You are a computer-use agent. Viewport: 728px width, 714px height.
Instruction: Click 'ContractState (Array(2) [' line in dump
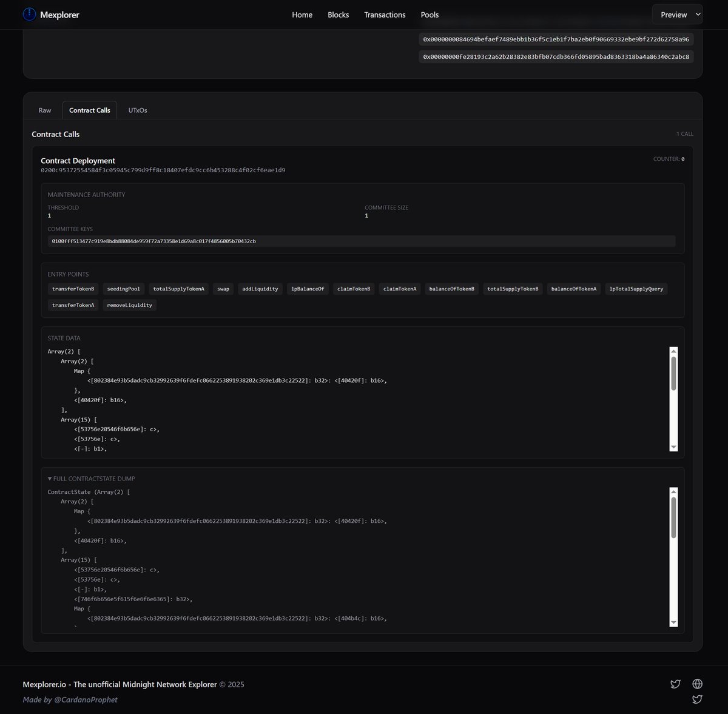[x=89, y=492]
